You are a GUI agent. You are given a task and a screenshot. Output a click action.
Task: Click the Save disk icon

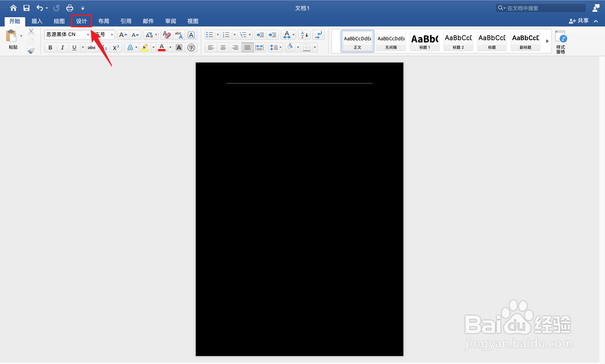click(26, 8)
